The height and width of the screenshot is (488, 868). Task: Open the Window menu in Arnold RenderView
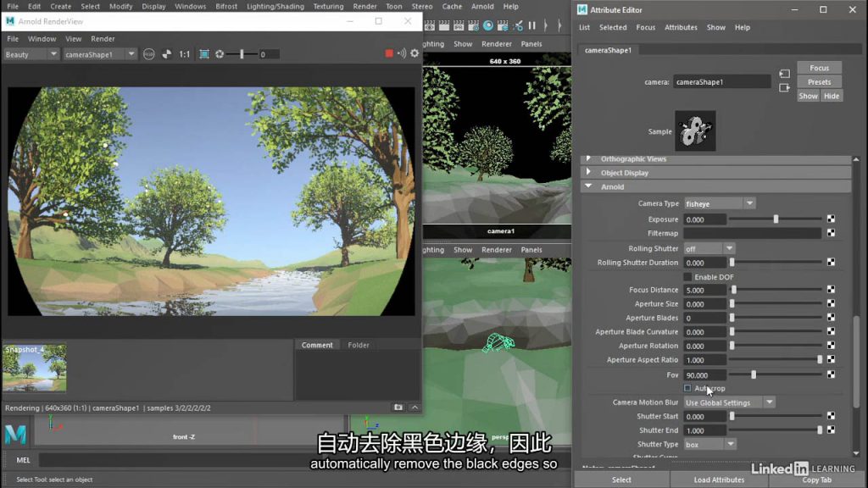[42, 39]
